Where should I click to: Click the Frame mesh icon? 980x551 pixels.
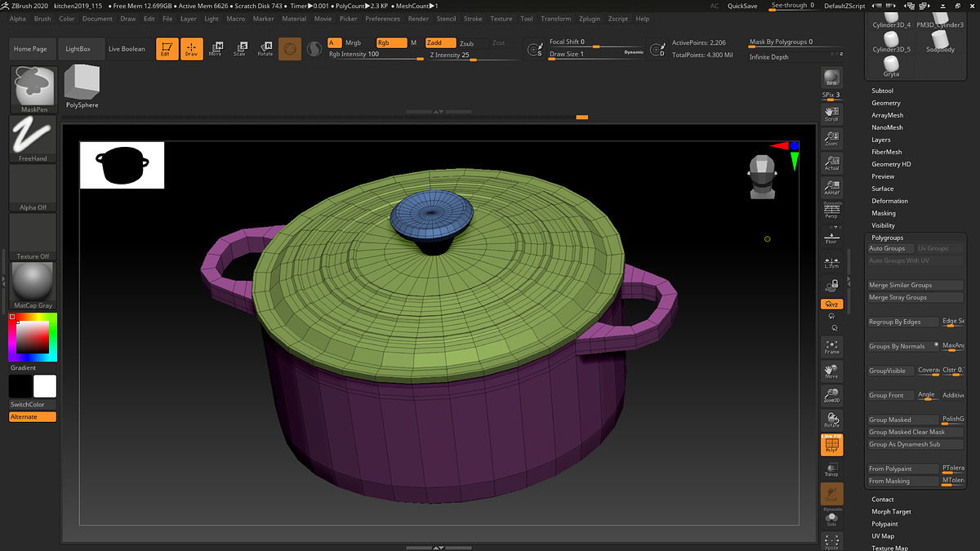coord(831,347)
